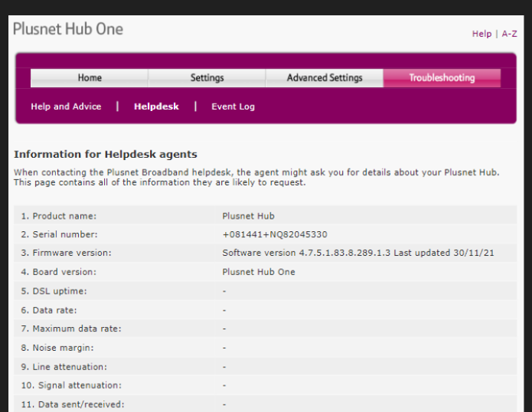The width and height of the screenshot is (532, 412).
Task: Click the dash value beside Noise margin
Action: tap(224, 348)
